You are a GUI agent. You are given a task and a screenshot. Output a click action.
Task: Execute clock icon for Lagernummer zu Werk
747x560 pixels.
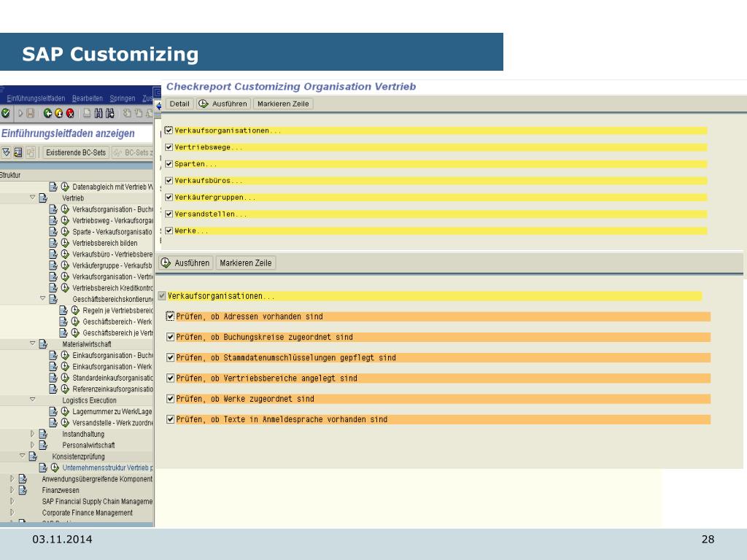click(65, 411)
